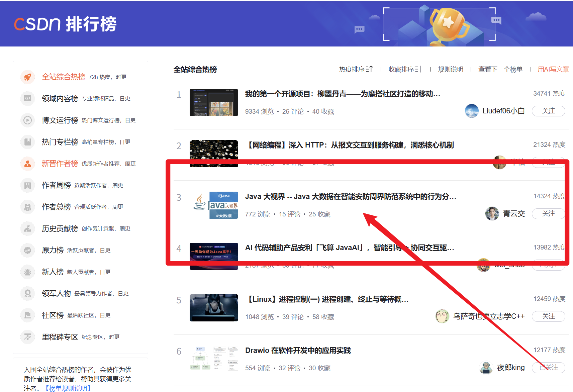The image size is (573, 392).
Task: Open 原力榜 ranking
Action: [x=53, y=250]
